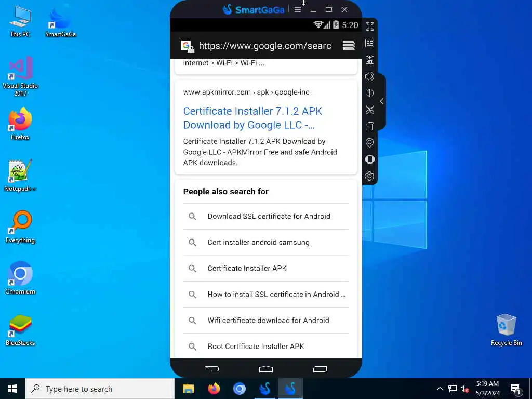Search for Download SSL certificate for Android
This screenshot has width=532, height=399.
coord(266,217)
